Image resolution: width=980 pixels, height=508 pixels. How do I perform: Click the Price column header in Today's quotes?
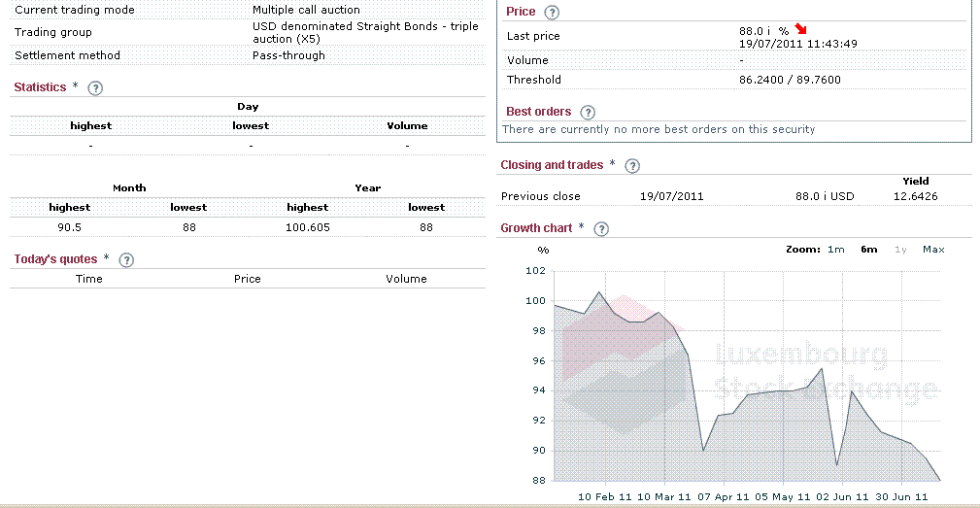[248, 279]
